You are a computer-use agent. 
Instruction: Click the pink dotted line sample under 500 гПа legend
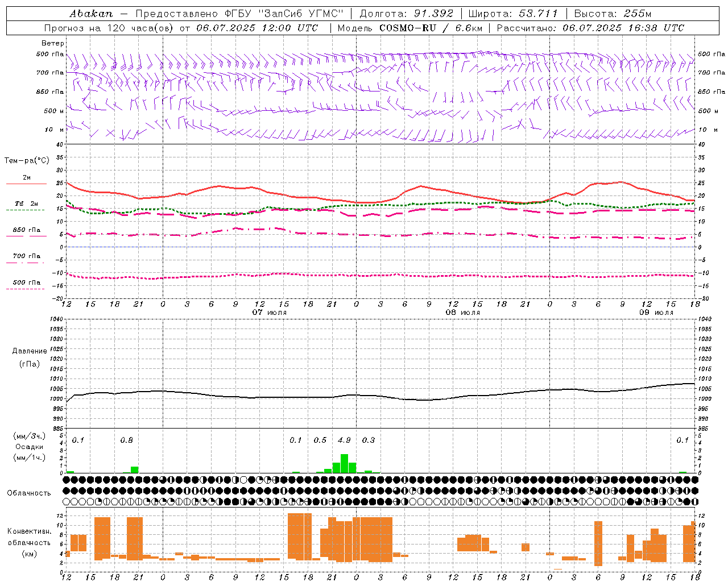coord(26,289)
